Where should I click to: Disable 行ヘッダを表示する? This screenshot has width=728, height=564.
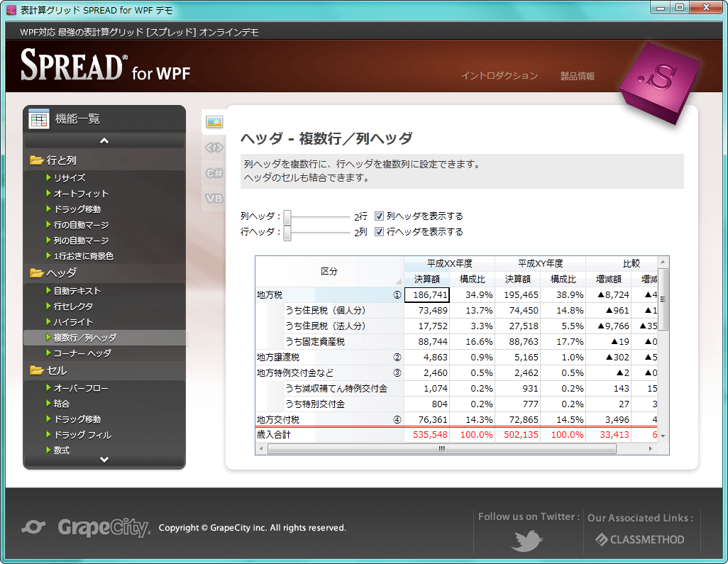(381, 231)
